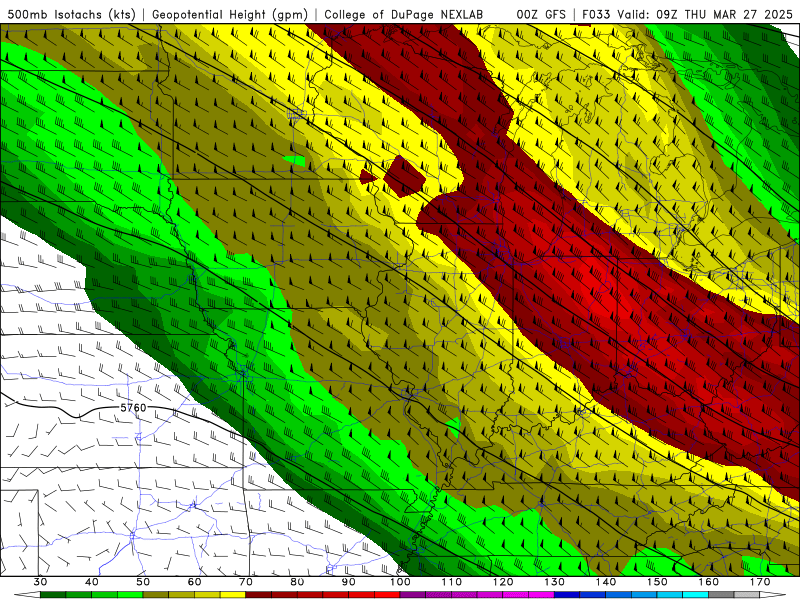Click the 140 label on the color scale
The width and height of the screenshot is (800, 600).
point(606,582)
